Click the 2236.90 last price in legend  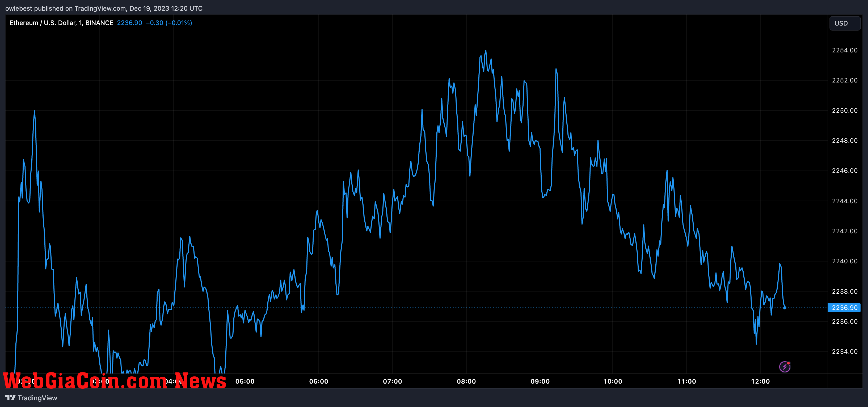coord(129,23)
